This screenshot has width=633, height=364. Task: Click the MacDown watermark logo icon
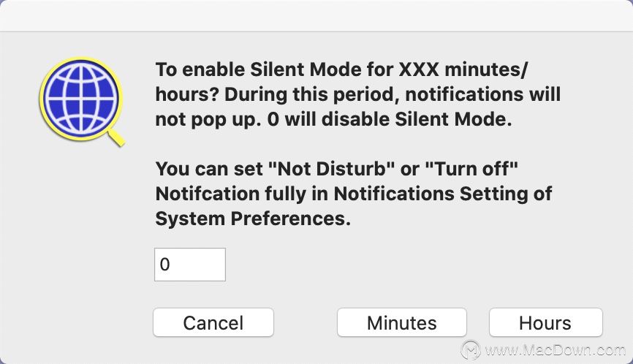pos(470,349)
